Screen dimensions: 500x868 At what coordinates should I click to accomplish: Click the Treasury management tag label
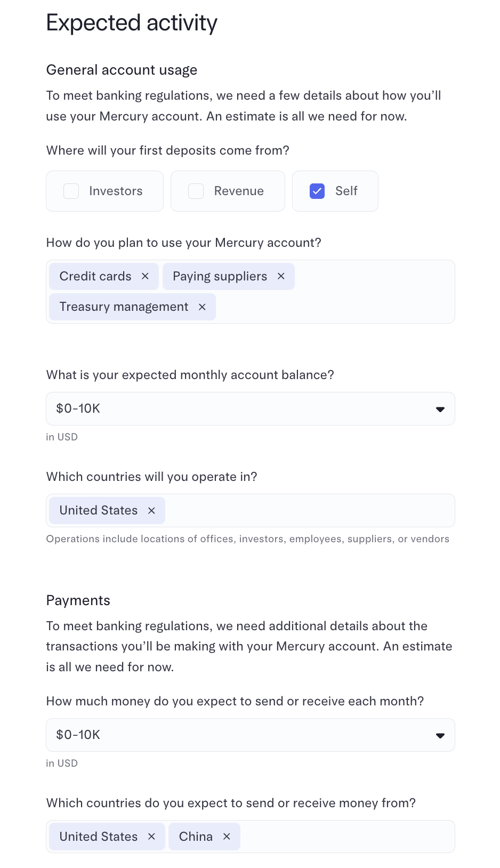click(x=124, y=307)
